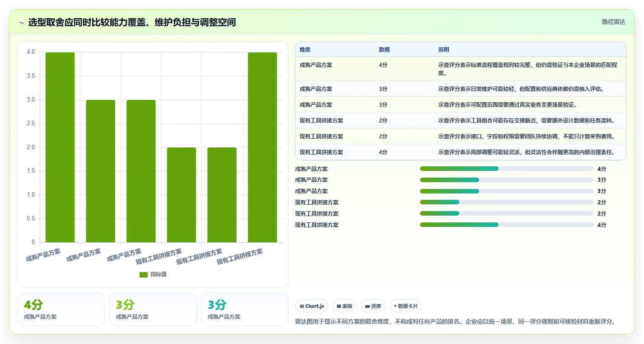The width and height of the screenshot is (644, 344).
Task: Click the 数据卡片 tag chip
Action: (406, 306)
